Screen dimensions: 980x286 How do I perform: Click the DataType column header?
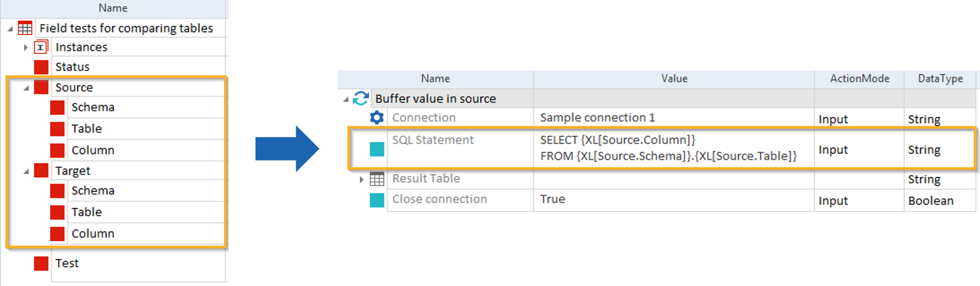point(940,79)
